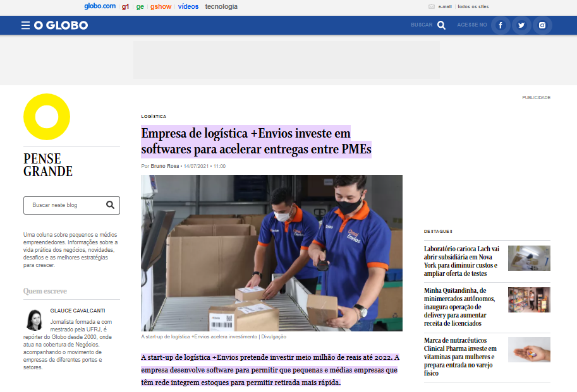The image size is (577, 392).
Task: Open the Facebook icon in header
Action: pos(501,25)
